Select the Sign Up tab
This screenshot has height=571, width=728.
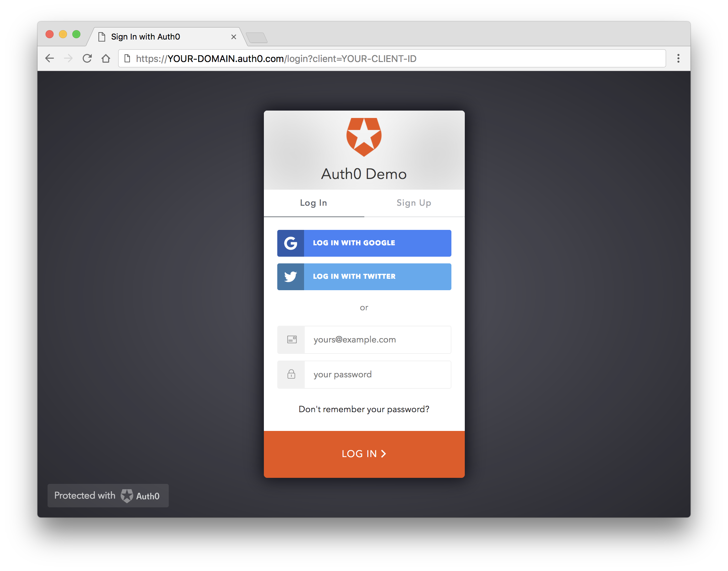(414, 203)
